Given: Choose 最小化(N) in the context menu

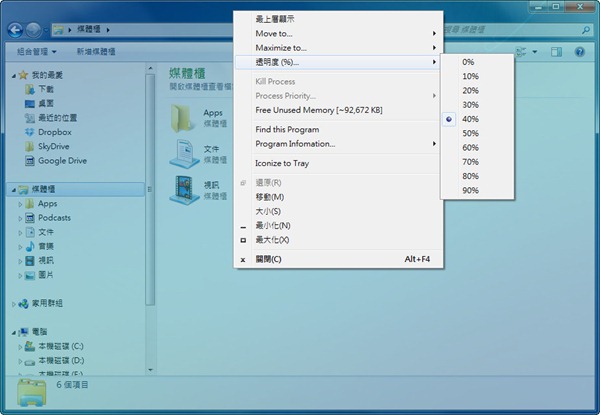Looking at the screenshot, I should (338, 226).
